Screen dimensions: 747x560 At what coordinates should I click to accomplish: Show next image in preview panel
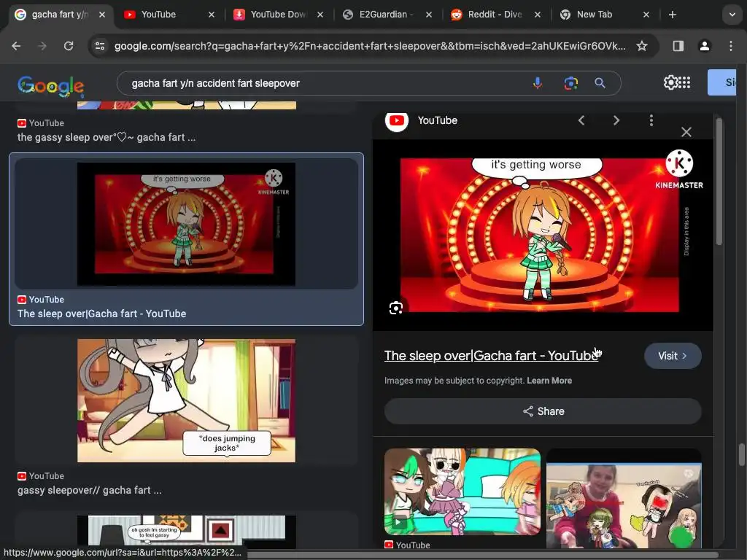point(616,120)
